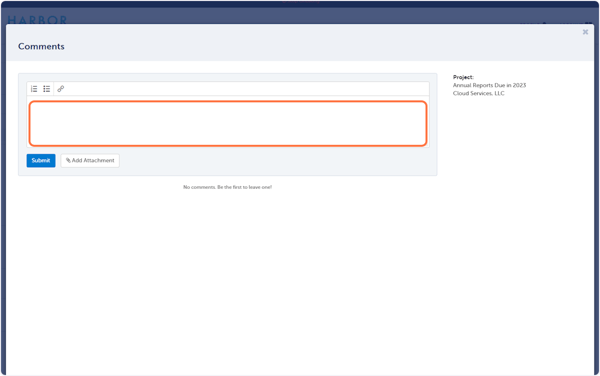Click the 'No comments. Be the first to leave one!' message
Viewport: 600px width, 376px height.
tap(228, 187)
